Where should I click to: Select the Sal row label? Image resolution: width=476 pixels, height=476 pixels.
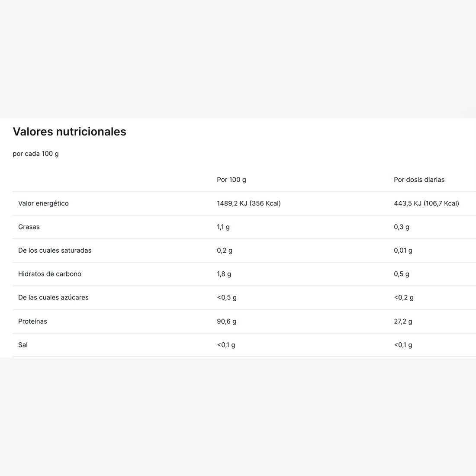[23, 345]
